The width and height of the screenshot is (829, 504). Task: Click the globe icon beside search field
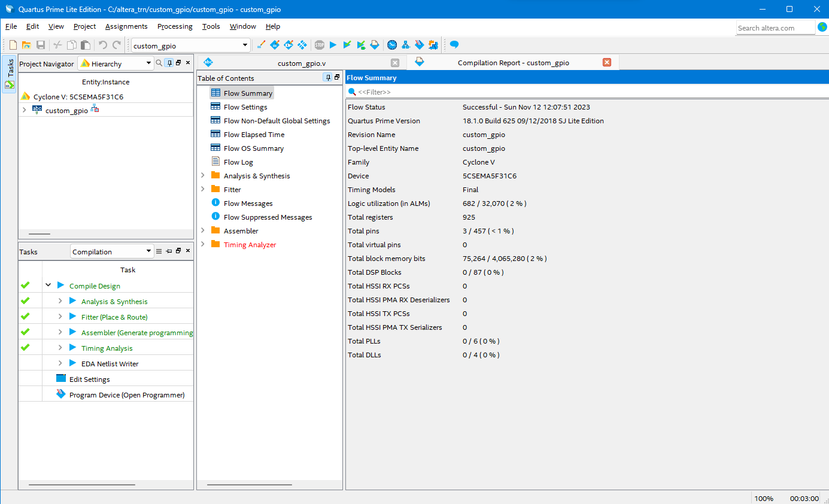822,27
